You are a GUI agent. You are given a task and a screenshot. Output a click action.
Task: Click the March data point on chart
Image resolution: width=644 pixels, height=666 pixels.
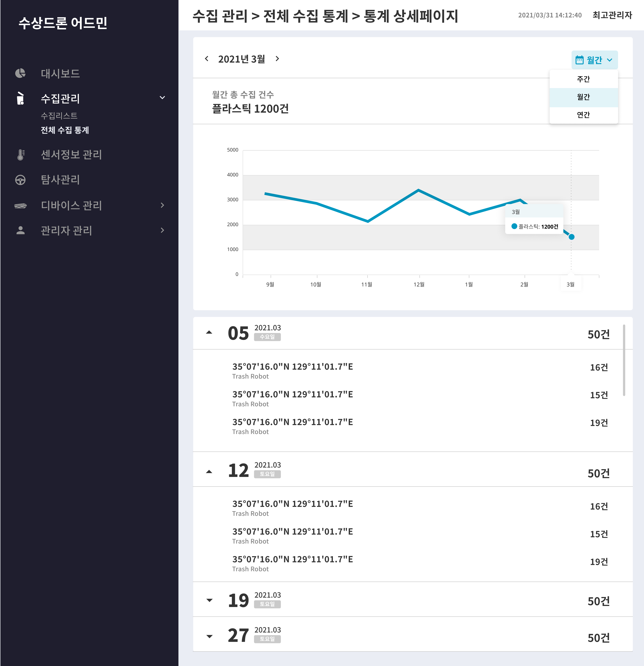[x=572, y=237]
